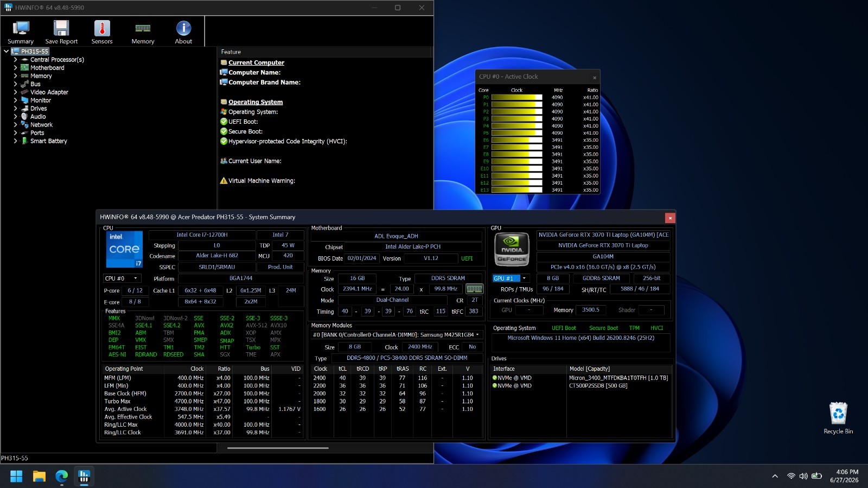
Task: Open the Summary toolbar button
Action: 21,32
